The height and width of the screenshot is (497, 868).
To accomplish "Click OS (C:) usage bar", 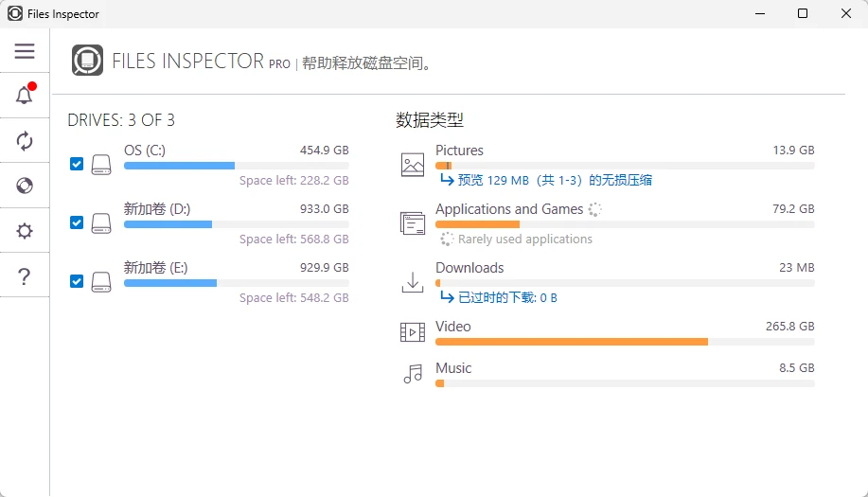I will coord(237,166).
